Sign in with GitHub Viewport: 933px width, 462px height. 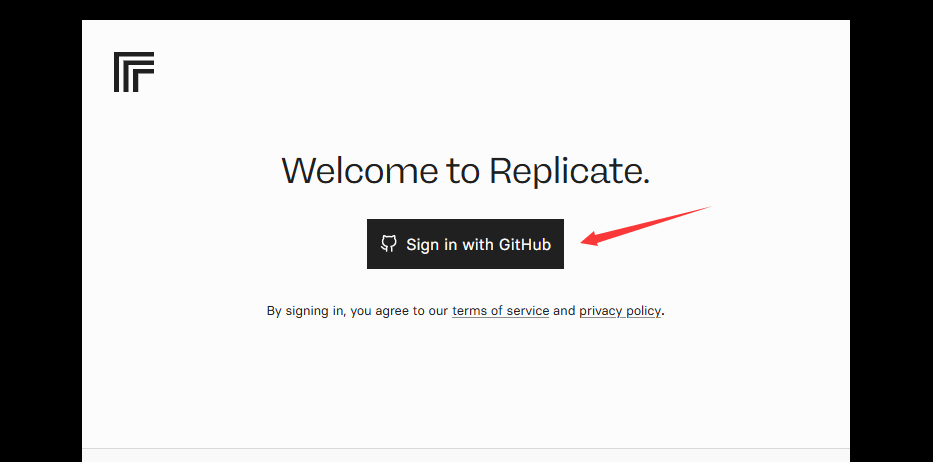click(465, 244)
